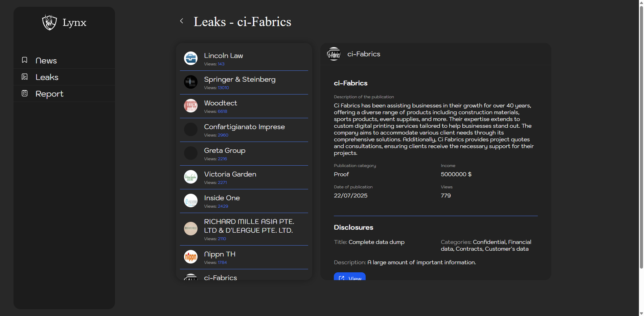Open the Leaks menu item
This screenshot has height=316, width=644.
(47, 77)
